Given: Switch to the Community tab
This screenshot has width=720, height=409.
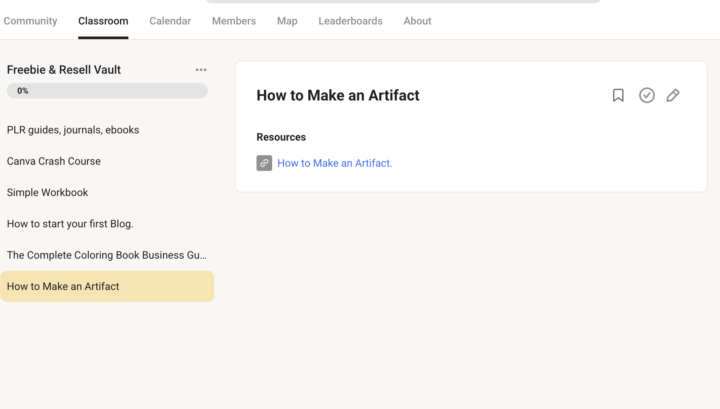Looking at the screenshot, I should coord(30,21).
